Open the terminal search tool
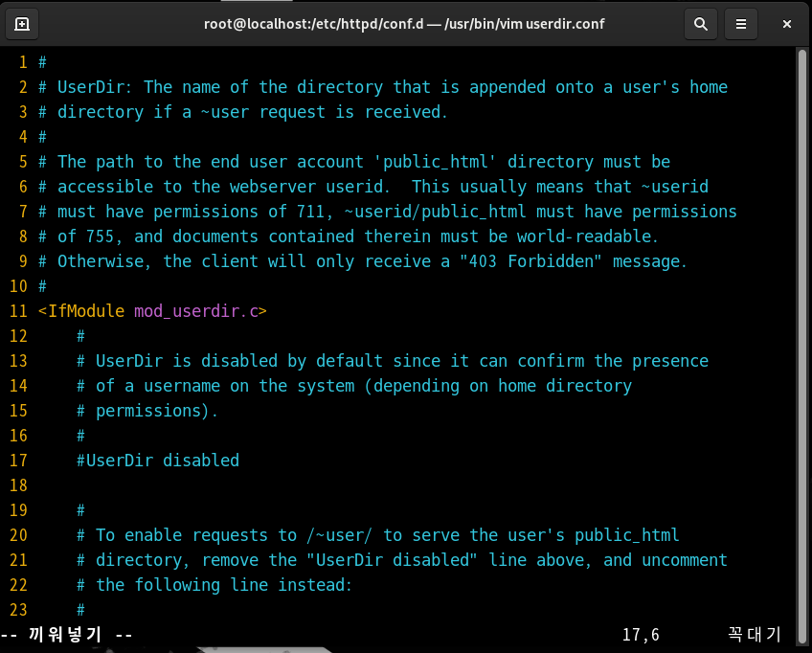The width and height of the screenshot is (812, 653). (701, 24)
